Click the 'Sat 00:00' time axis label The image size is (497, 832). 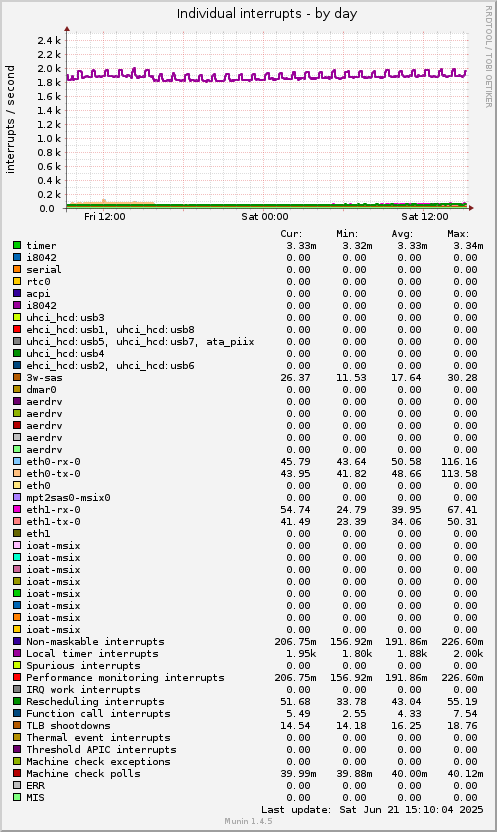pyautogui.click(x=265, y=216)
